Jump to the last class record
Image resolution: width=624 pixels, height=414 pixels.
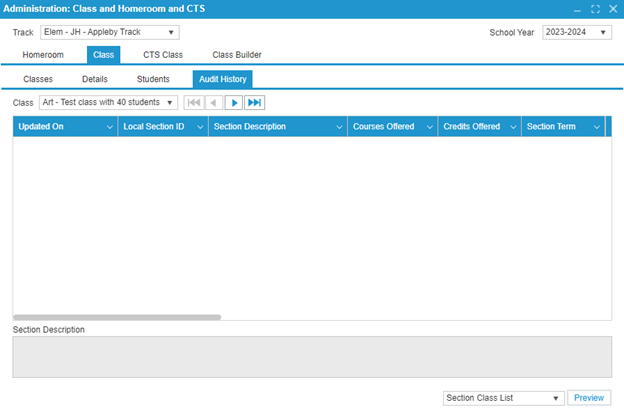point(255,102)
